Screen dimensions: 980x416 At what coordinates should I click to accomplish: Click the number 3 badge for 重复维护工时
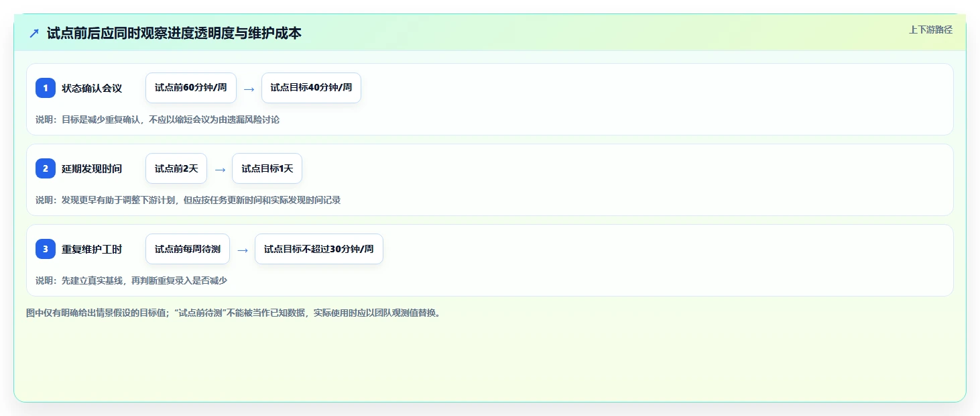pyautogui.click(x=46, y=249)
